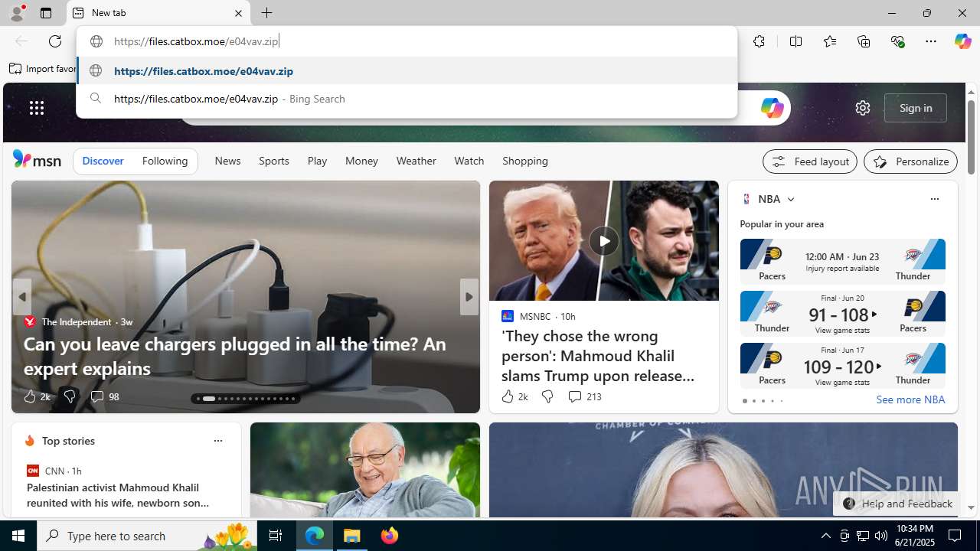Open the Shopping tab

[525, 161]
